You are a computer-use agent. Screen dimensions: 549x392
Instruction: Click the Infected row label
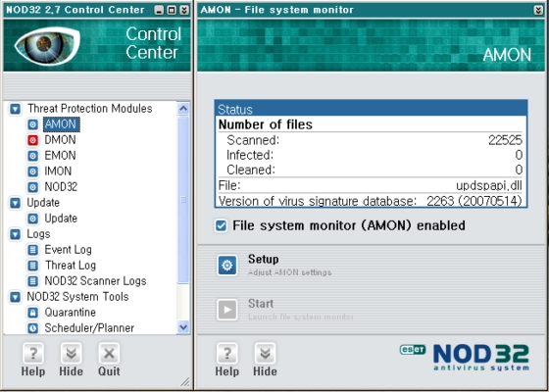pyautogui.click(x=250, y=155)
